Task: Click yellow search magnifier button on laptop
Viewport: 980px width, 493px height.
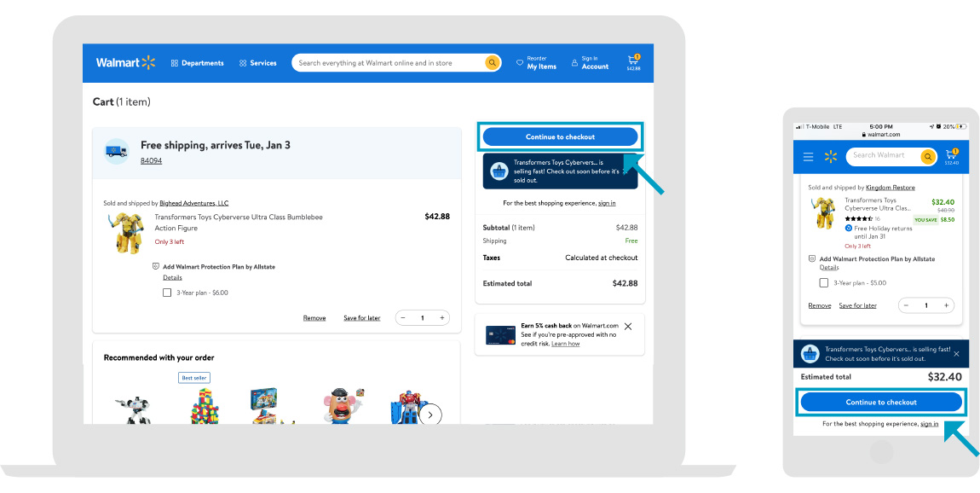Action: (x=493, y=62)
